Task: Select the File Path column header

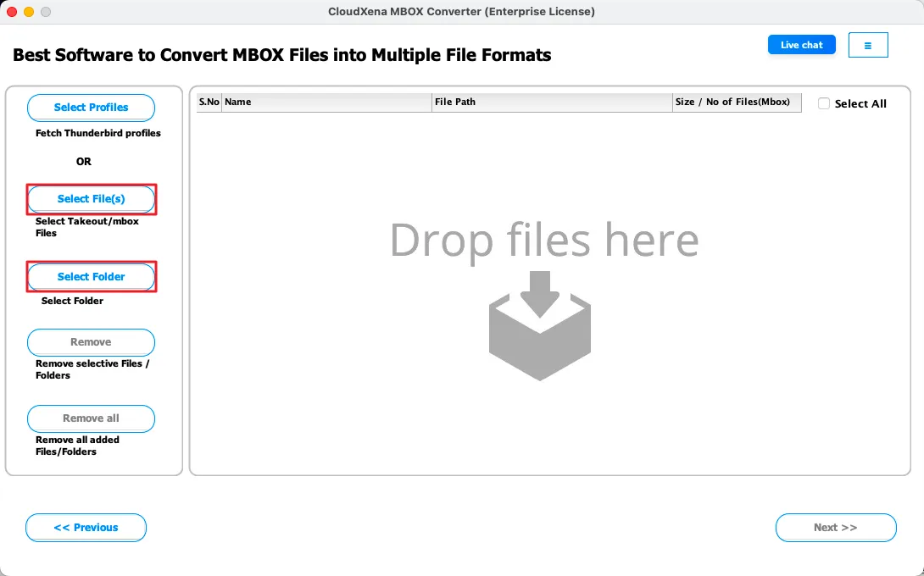Action: (551, 102)
